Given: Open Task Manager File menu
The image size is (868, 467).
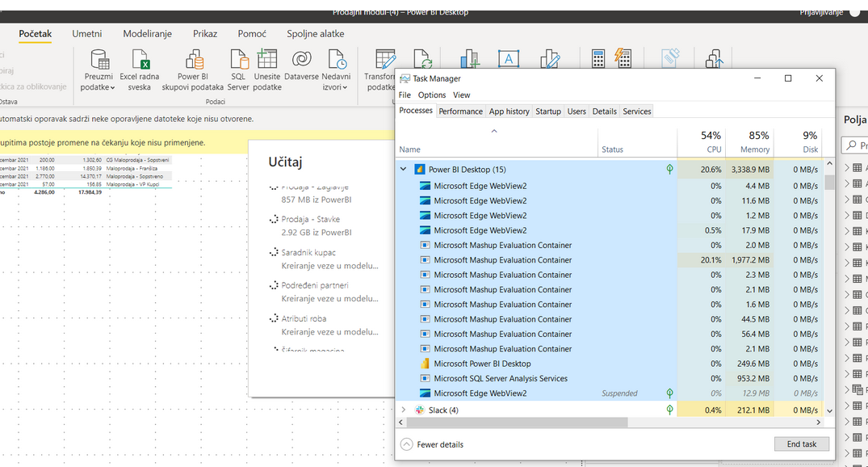Looking at the screenshot, I should (x=405, y=95).
